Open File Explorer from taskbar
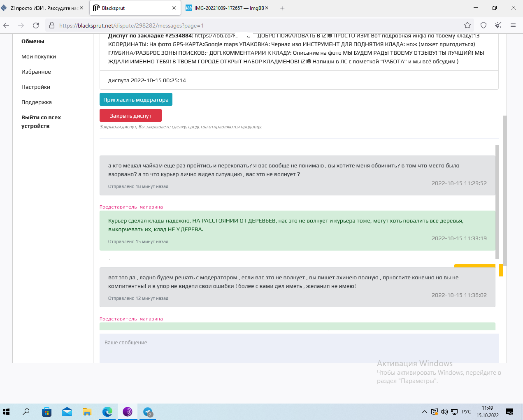This screenshot has height=420, width=523. tap(87, 412)
